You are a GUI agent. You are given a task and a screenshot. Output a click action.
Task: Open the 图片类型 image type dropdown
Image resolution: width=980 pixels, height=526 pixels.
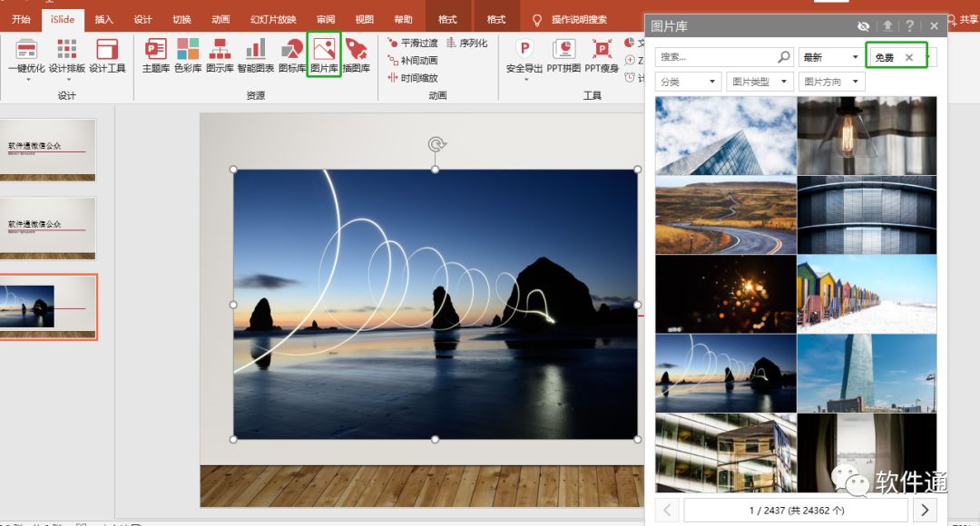[759, 82]
